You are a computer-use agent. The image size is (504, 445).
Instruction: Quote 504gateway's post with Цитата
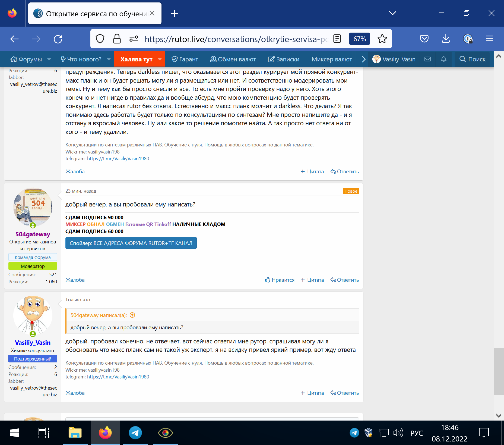point(312,280)
